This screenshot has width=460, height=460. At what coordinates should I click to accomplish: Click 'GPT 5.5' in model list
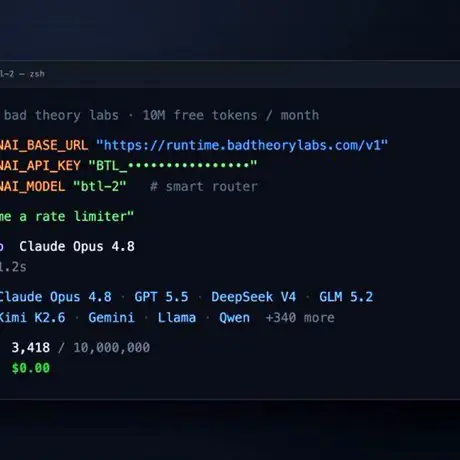pyautogui.click(x=161, y=297)
